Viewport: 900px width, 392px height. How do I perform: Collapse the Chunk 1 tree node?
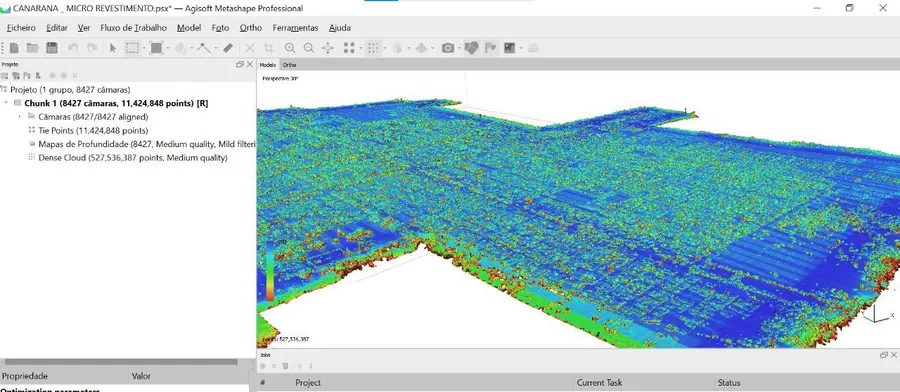(6, 103)
